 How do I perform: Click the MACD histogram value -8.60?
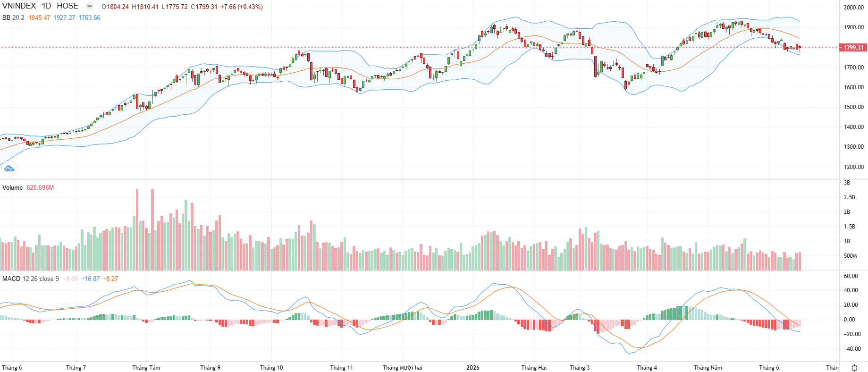point(71,279)
